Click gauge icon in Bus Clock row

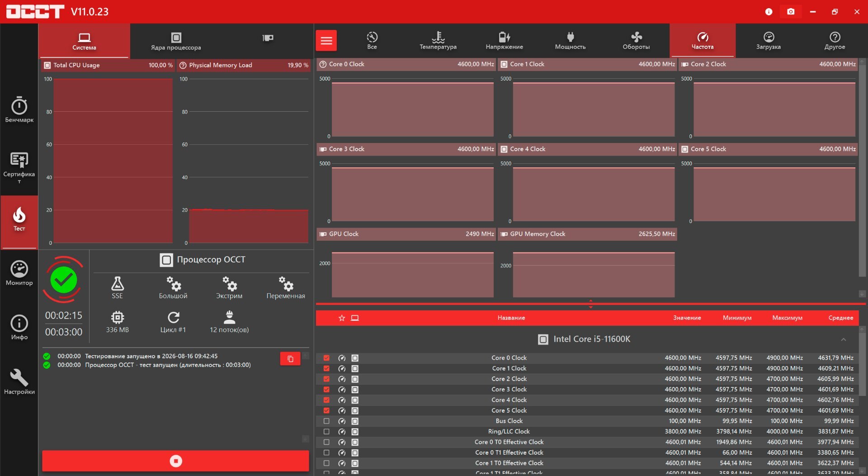342,421
